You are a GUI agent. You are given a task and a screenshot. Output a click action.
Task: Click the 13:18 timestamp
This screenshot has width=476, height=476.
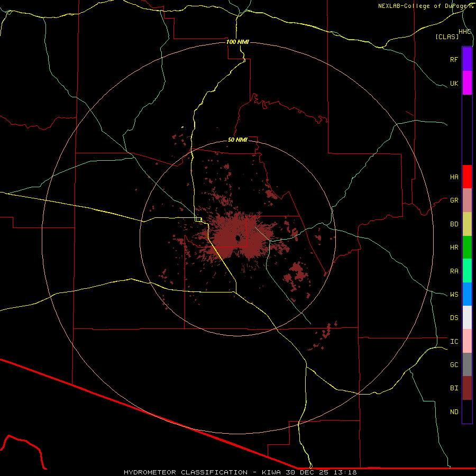click(346, 472)
